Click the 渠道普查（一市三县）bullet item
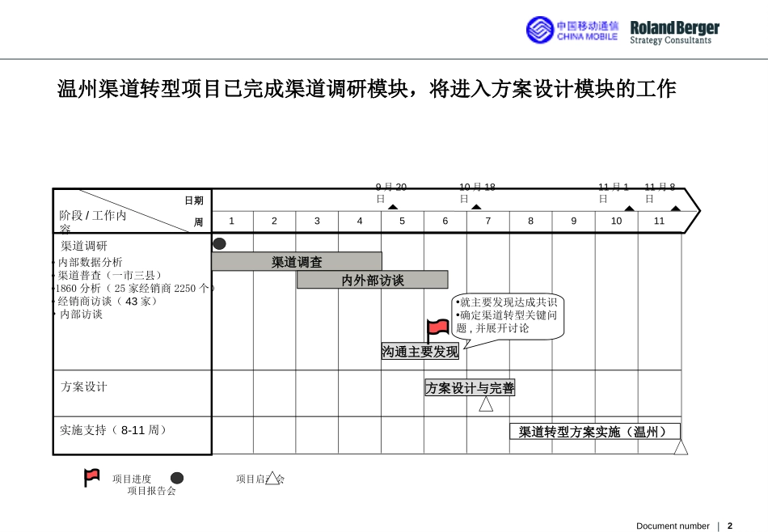768x532 pixels. [x=110, y=276]
